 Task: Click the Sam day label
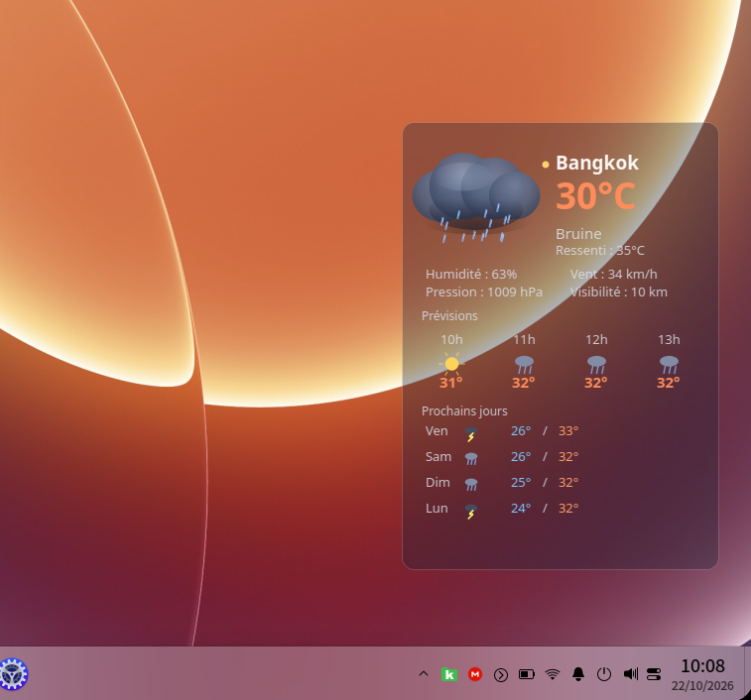pyautogui.click(x=438, y=457)
